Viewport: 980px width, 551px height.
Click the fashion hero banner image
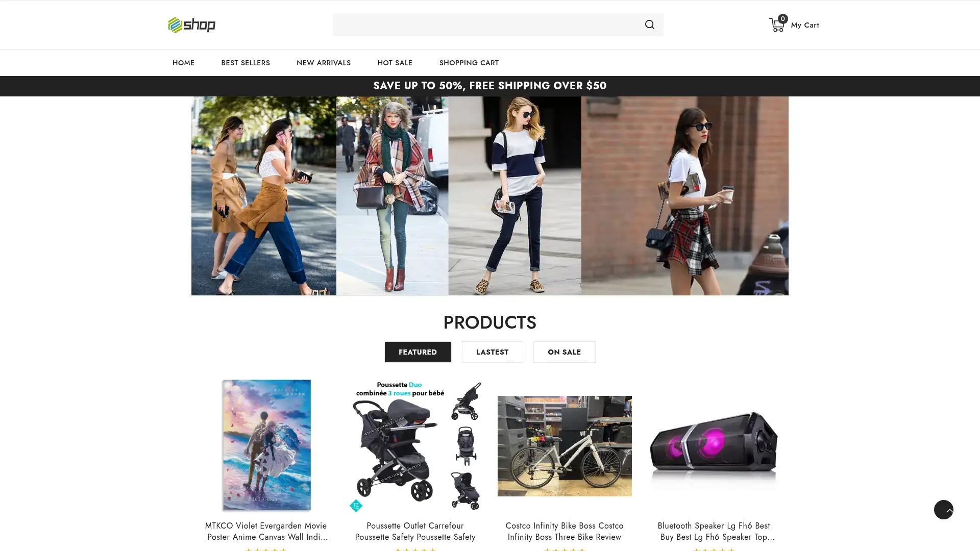(x=489, y=195)
